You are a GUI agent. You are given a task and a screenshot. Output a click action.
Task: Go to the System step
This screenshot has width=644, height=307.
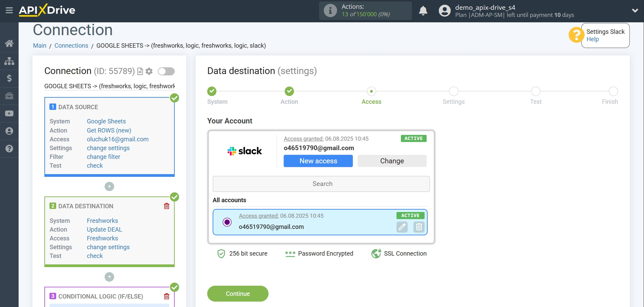tap(212, 91)
